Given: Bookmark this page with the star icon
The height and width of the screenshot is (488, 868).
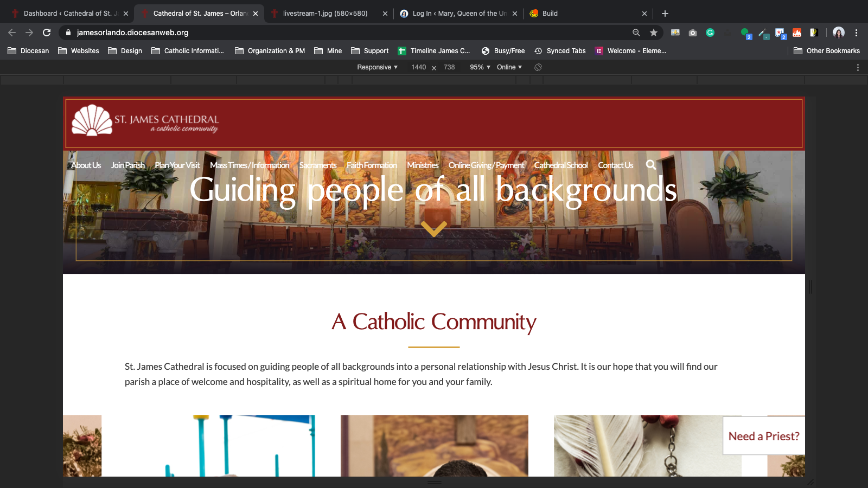Looking at the screenshot, I should click(654, 33).
